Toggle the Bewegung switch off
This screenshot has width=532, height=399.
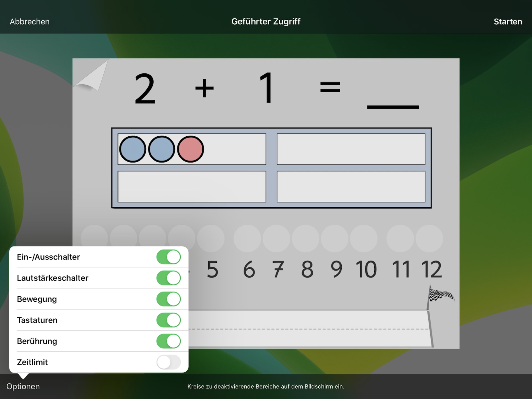pos(168,299)
